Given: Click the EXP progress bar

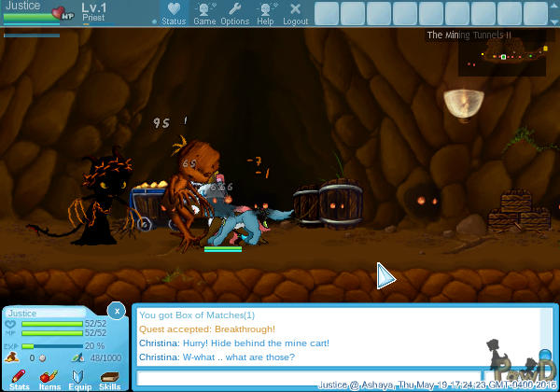Looking at the screenshot, I should tap(51, 345).
